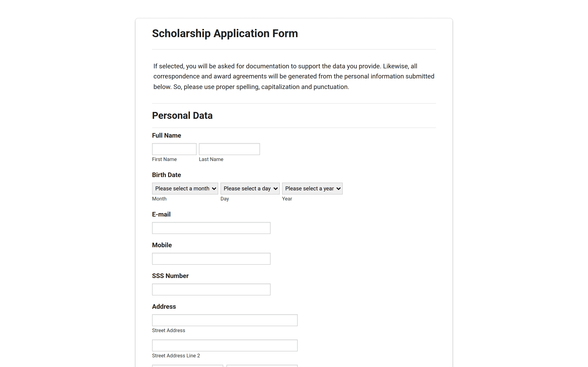This screenshot has height=367, width=588.
Task: Click the 'Scholarship Application Form' heading
Action: [x=225, y=33]
